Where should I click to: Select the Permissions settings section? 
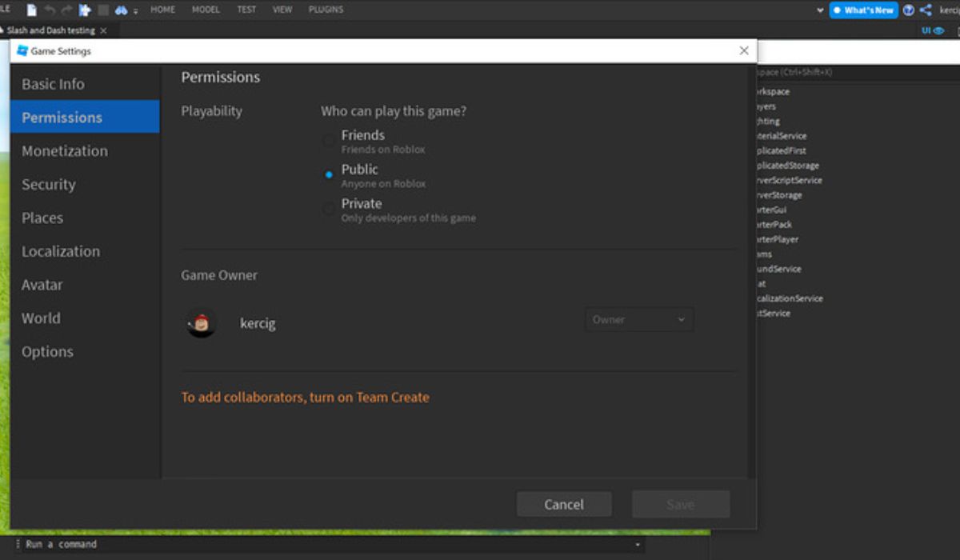point(85,118)
